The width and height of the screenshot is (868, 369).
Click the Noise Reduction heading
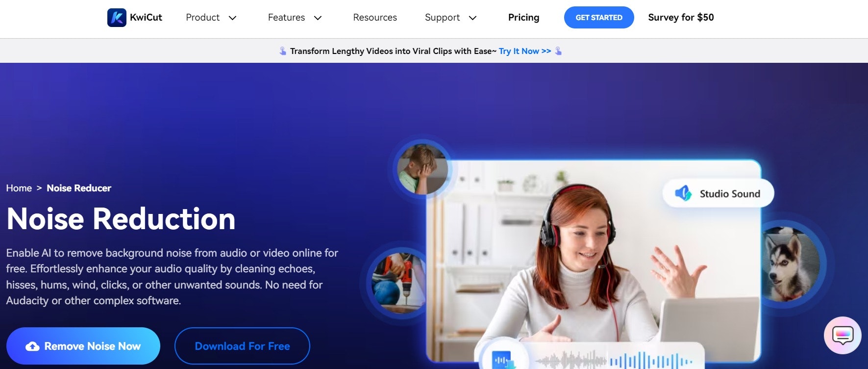(x=121, y=218)
